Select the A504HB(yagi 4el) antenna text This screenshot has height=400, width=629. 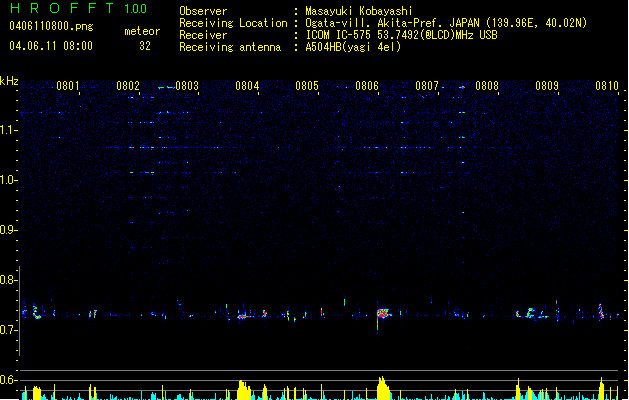pos(353,47)
